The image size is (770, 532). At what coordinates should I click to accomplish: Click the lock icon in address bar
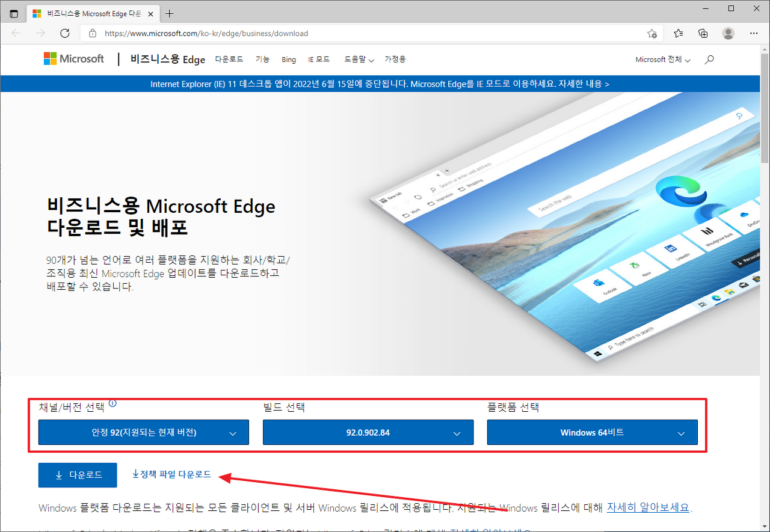coord(93,34)
